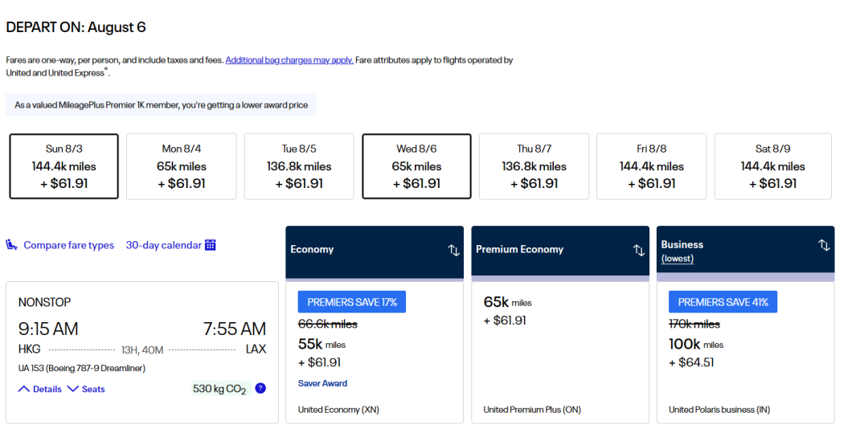The width and height of the screenshot is (868, 429).
Task: Select the Sun 8/3 date tab
Action: click(64, 166)
